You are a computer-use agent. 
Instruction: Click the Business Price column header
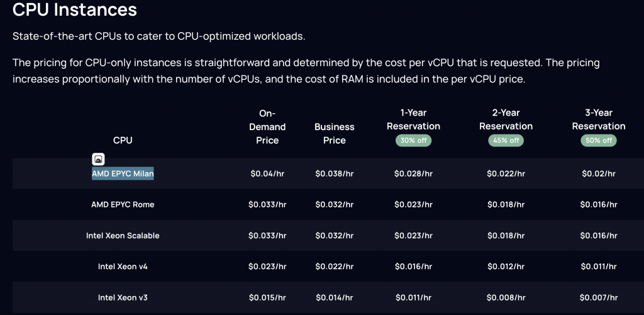(335, 134)
